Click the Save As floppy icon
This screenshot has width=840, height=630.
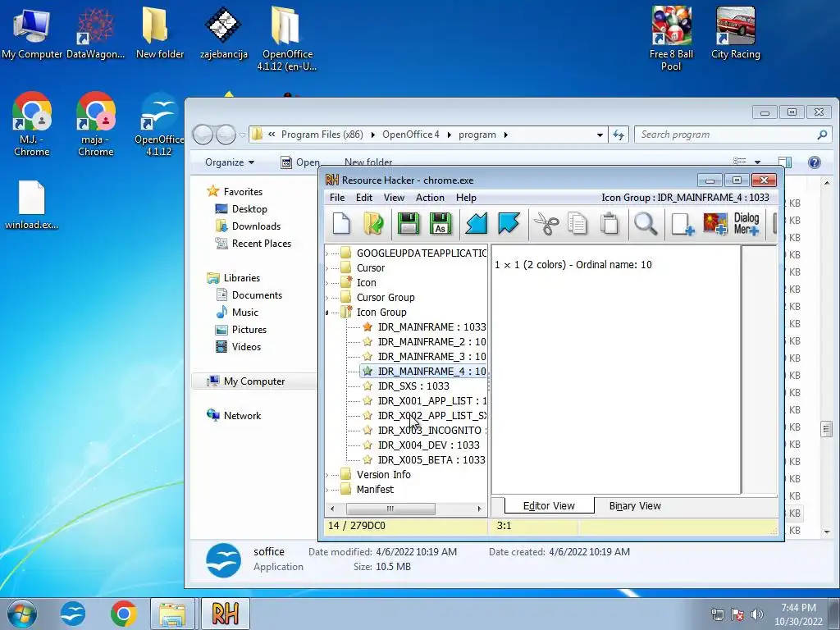pos(441,223)
